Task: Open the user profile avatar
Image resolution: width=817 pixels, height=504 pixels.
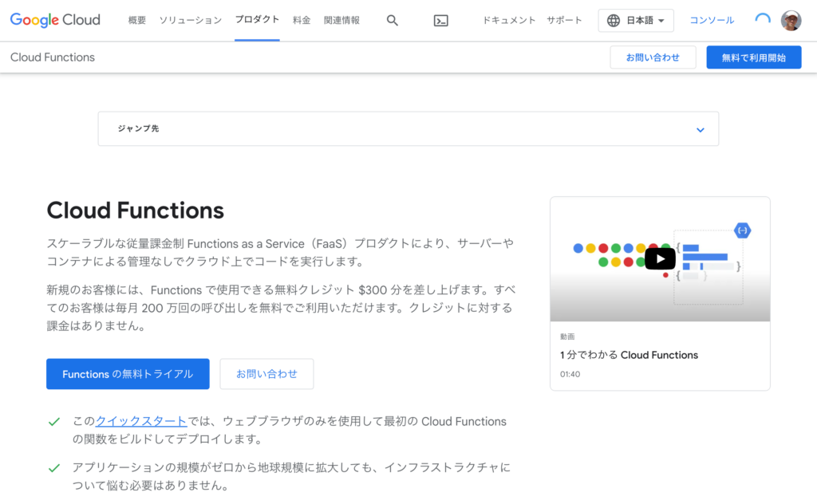Action: click(x=791, y=21)
